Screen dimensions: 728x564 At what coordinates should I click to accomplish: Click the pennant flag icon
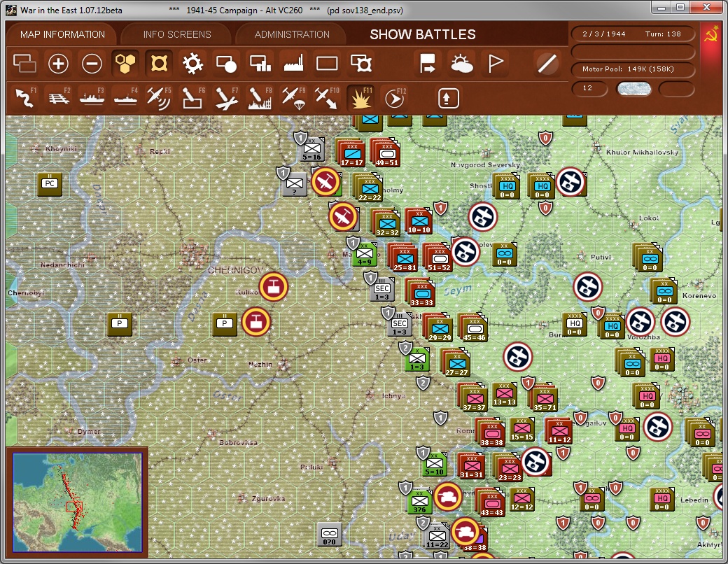click(x=496, y=63)
